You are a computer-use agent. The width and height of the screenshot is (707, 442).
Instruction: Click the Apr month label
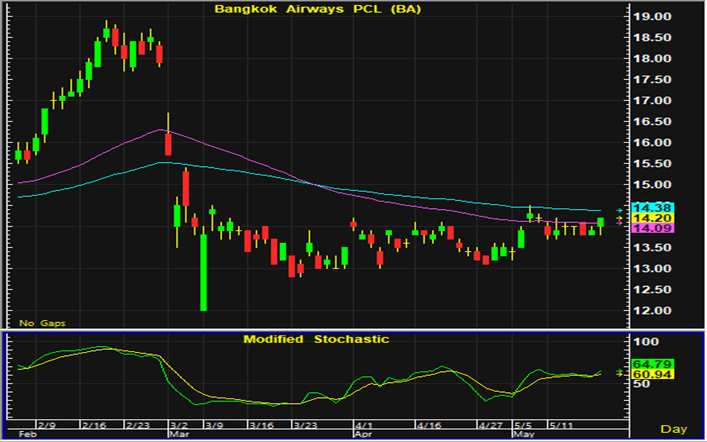coord(363,434)
